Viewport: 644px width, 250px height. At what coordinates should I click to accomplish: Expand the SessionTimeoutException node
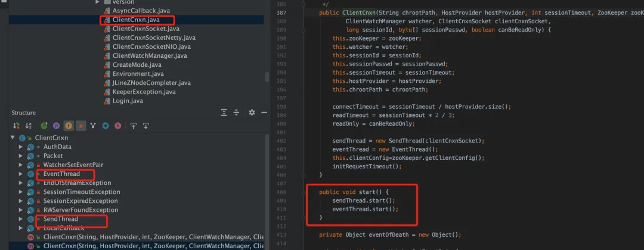point(20,192)
